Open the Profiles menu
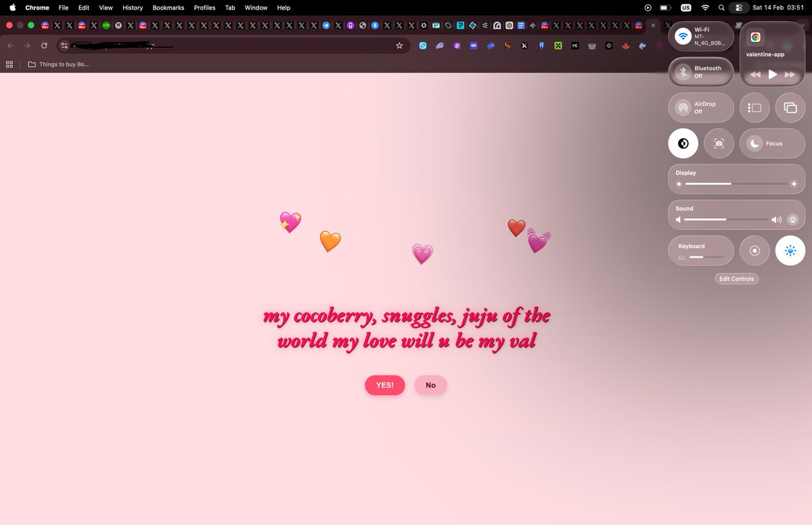 tap(204, 7)
